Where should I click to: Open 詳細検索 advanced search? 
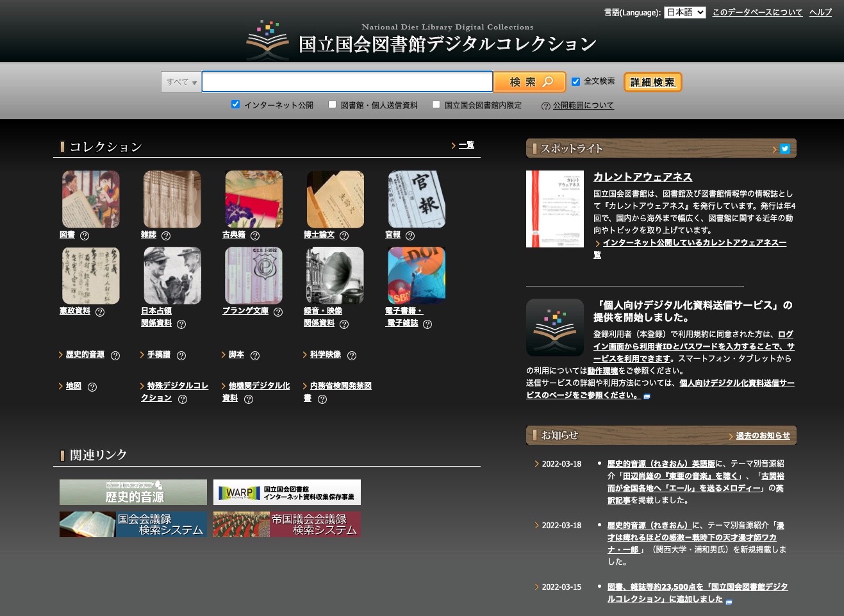coord(652,82)
